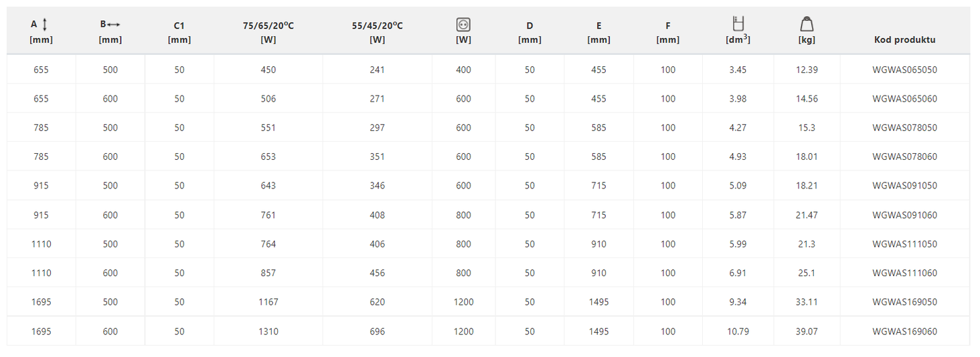This screenshot has width=980, height=357.
Task: Click the 55/45/20°C column header
Action: coord(377,32)
